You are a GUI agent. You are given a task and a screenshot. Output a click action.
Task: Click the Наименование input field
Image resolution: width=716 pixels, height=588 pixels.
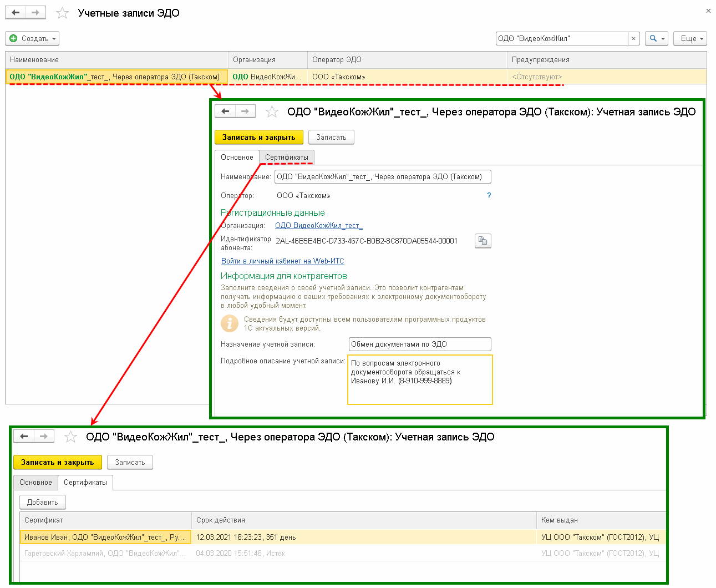[383, 176]
